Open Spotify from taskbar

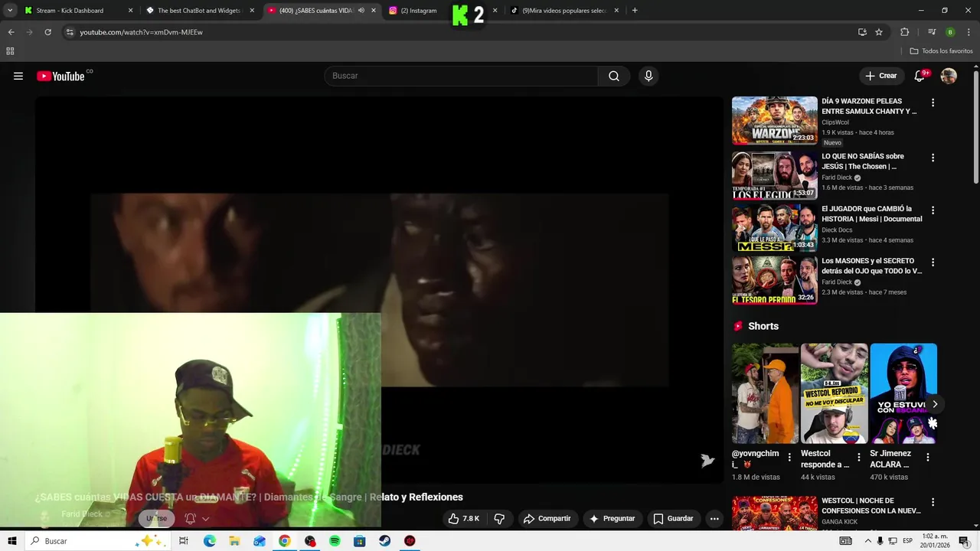(335, 541)
